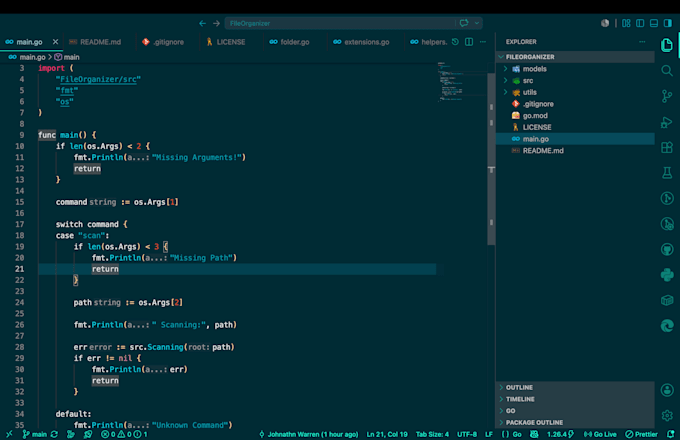Expand the TIMELINE section
The height and width of the screenshot is (440, 680).
pos(575,399)
